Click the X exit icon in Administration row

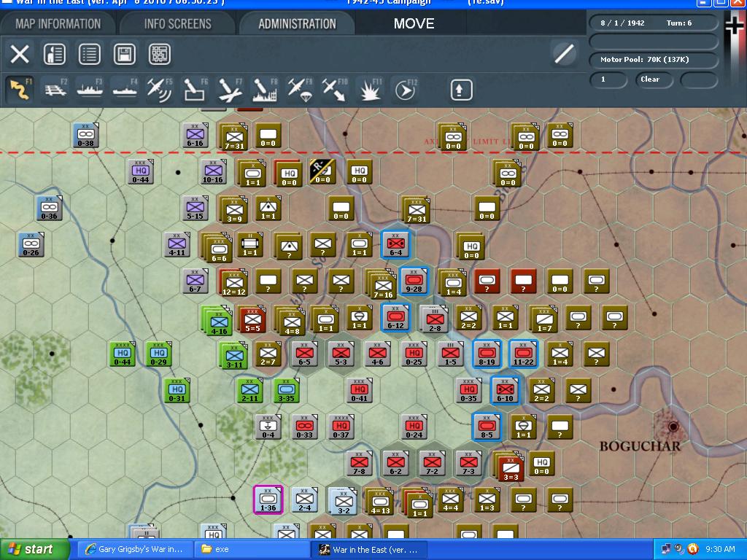click(x=20, y=54)
